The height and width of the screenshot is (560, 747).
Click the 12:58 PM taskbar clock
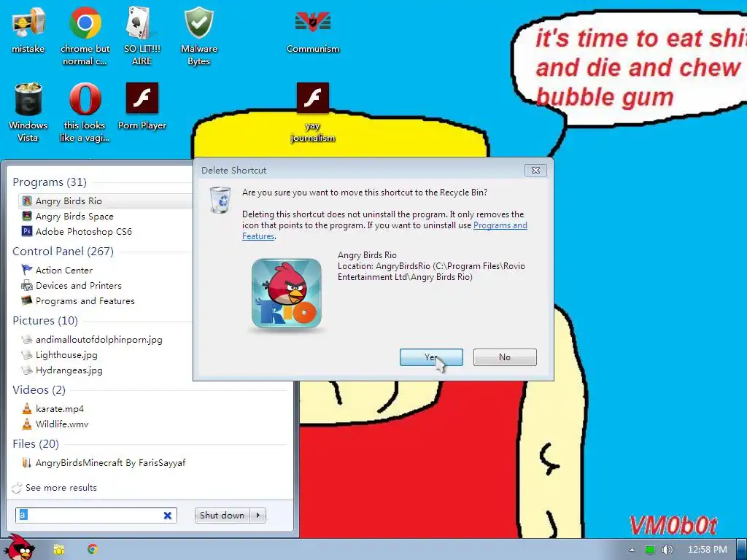[707, 550]
